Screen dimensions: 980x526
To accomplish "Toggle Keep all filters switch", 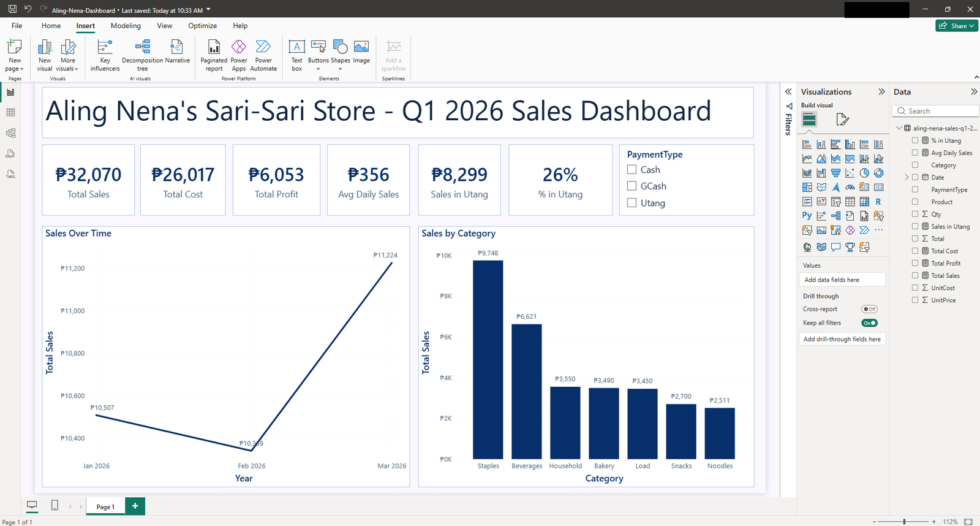I will (x=869, y=323).
